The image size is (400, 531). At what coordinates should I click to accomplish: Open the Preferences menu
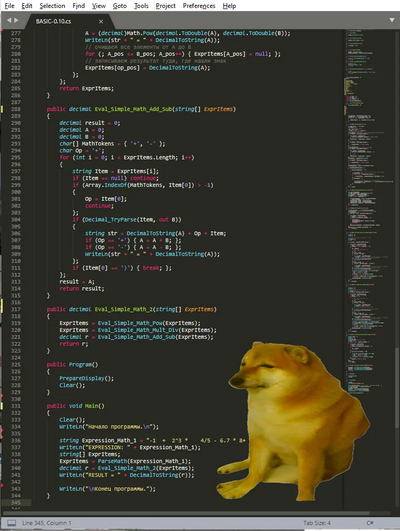(199, 6)
